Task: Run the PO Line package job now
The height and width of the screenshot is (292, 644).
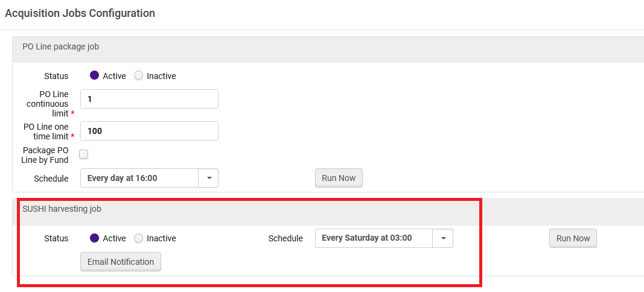Action: 339,178
